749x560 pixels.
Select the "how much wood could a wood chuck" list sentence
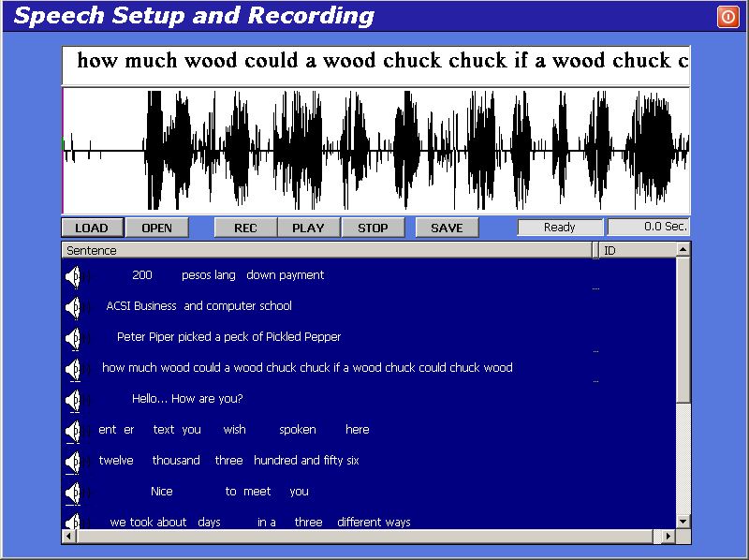307,368
